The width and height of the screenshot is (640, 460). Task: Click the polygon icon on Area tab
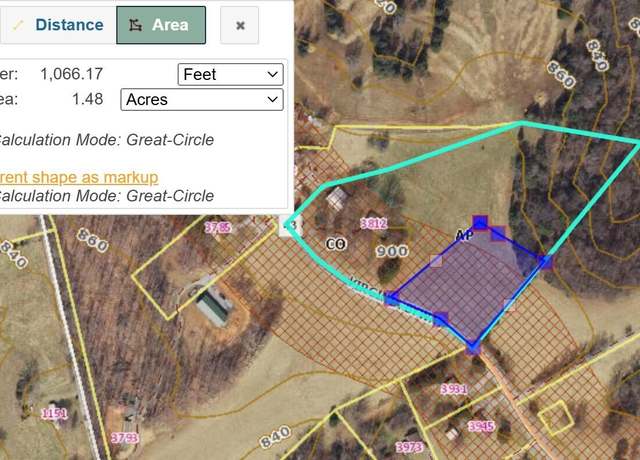click(x=136, y=25)
